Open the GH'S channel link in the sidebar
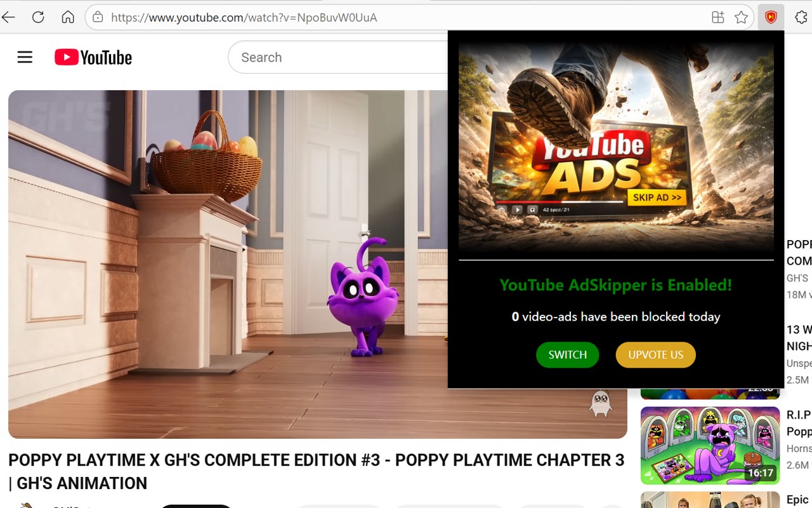812x508 pixels. [797, 278]
